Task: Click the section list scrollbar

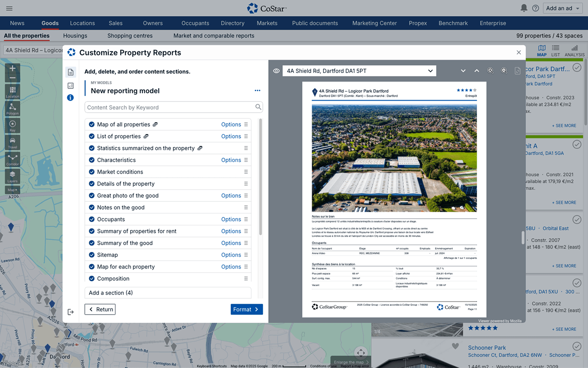Action: (260, 176)
